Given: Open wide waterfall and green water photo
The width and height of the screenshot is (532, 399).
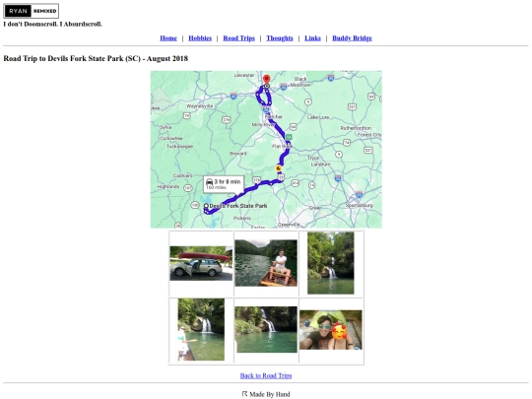Looking at the screenshot, I should point(266,329).
